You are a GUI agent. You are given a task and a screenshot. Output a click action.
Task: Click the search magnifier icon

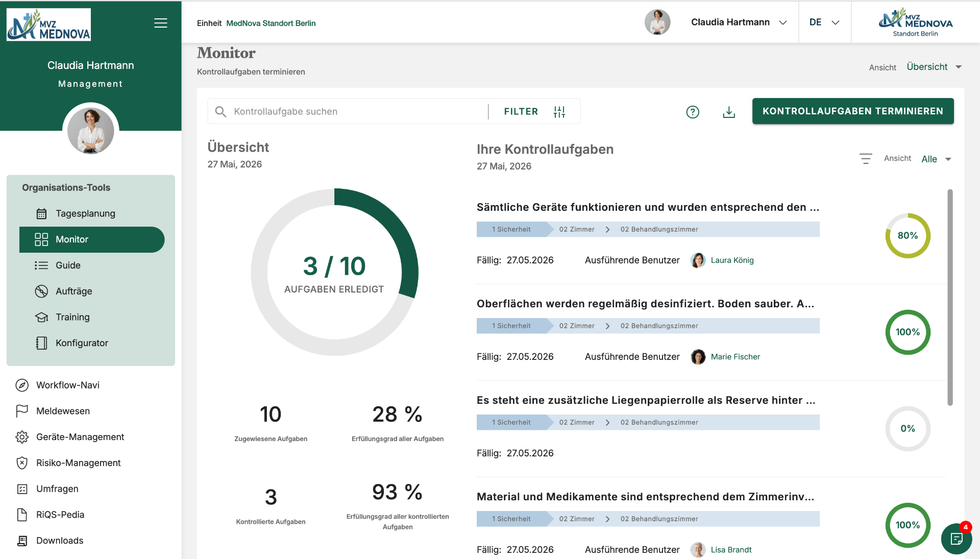[220, 112]
